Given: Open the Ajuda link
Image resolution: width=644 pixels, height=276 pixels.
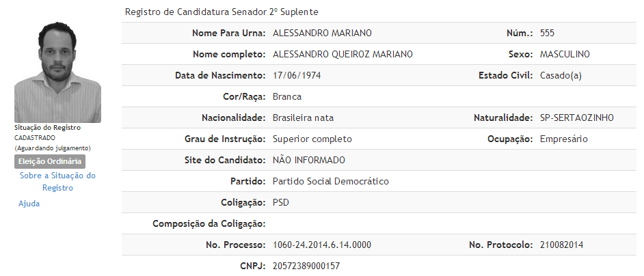Looking at the screenshot, I should click(29, 204).
